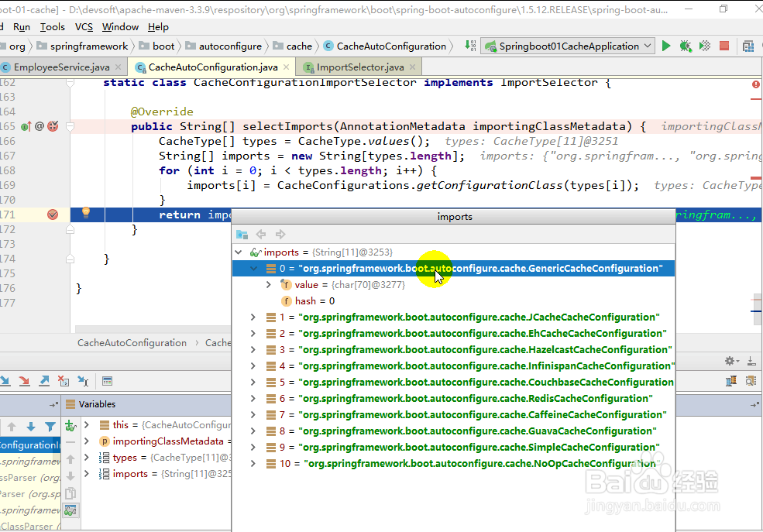The height and width of the screenshot is (532, 763).
Task: Switch to EmployeeService.java tab
Action: point(61,67)
